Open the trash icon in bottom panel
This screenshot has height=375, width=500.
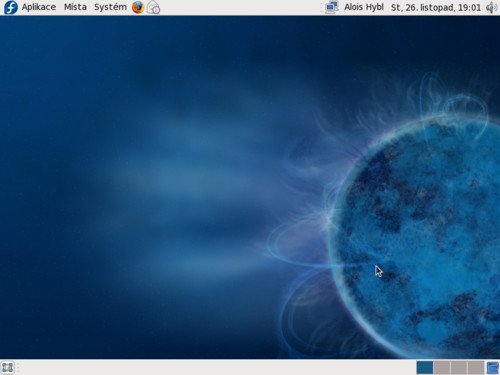(493, 368)
